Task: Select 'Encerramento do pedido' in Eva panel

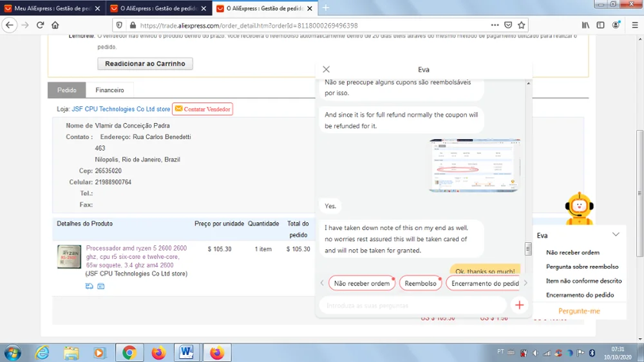Action: pyautogui.click(x=580, y=294)
